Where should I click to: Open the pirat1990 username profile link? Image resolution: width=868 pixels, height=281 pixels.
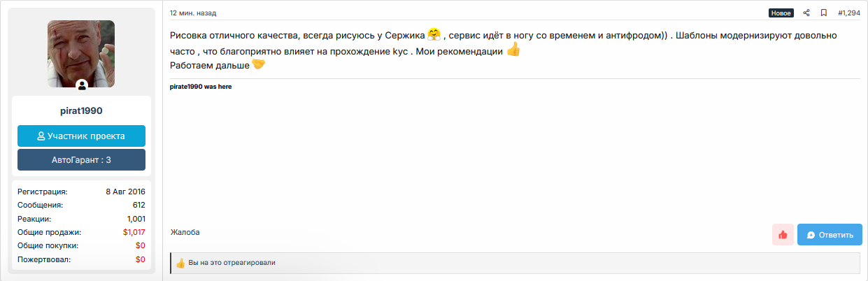pyautogui.click(x=81, y=110)
